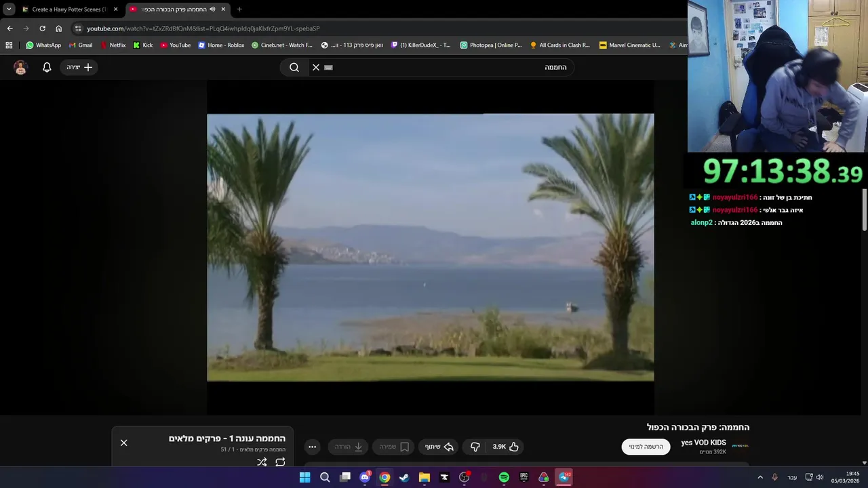Viewport: 868px width, 488px height.
Task: Open the Windows Start menu
Action: pos(305,477)
